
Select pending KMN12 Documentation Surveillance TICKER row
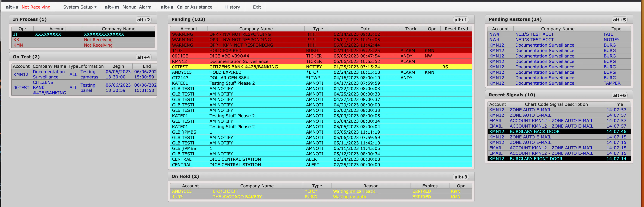pos(321,61)
